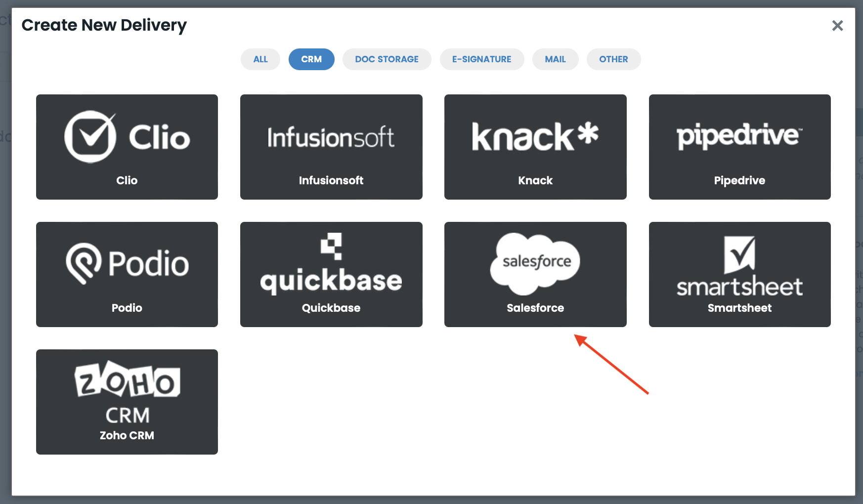This screenshot has width=863, height=504.
Task: Open the E-SIGNATURE filter tab
Action: point(481,59)
